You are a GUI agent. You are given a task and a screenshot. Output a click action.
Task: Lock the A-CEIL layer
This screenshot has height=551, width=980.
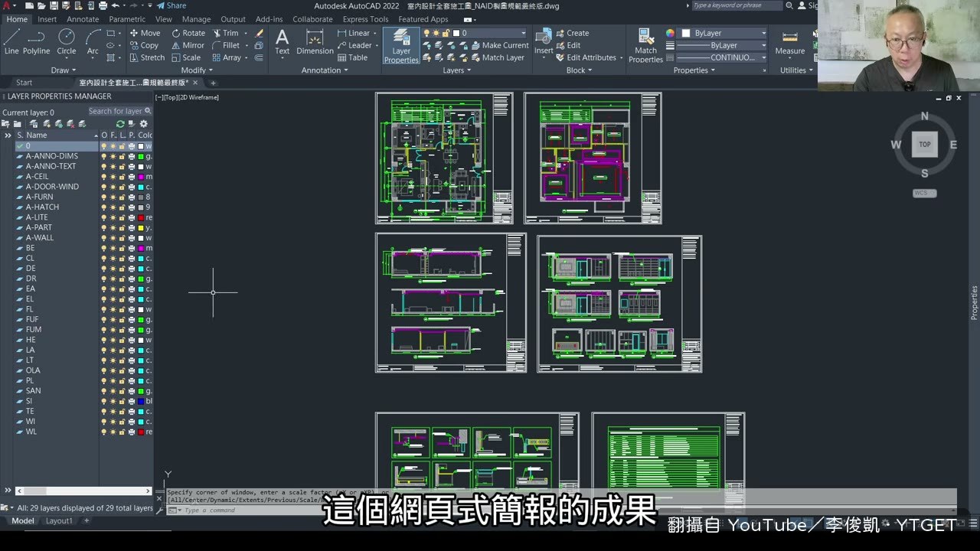pos(122,177)
